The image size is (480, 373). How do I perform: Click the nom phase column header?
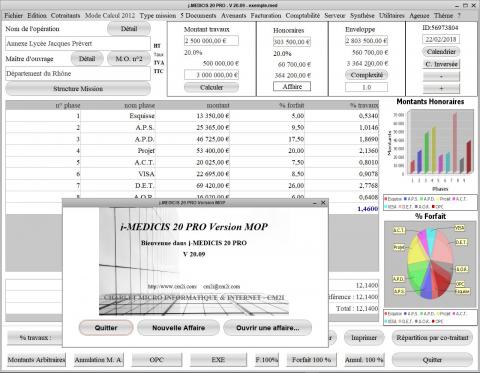pyautogui.click(x=118, y=105)
